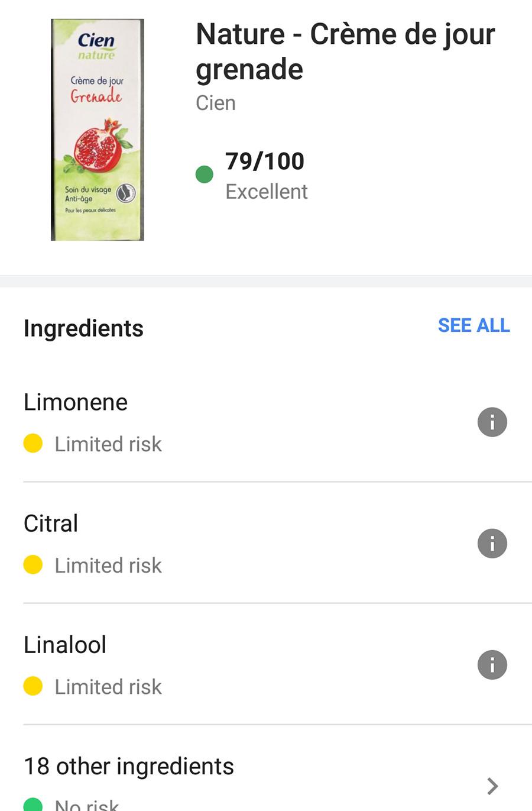Viewport: 532px width, 811px height.
Task: Select the Limonene ingredient name
Action: 76,402
